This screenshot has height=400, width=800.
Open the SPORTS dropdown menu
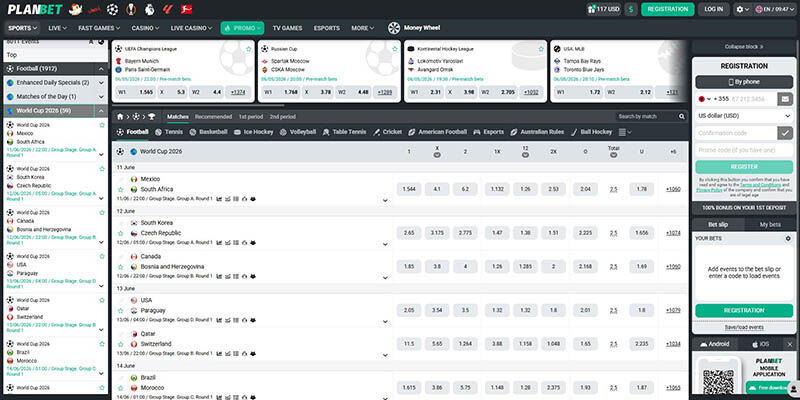coord(23,28)
